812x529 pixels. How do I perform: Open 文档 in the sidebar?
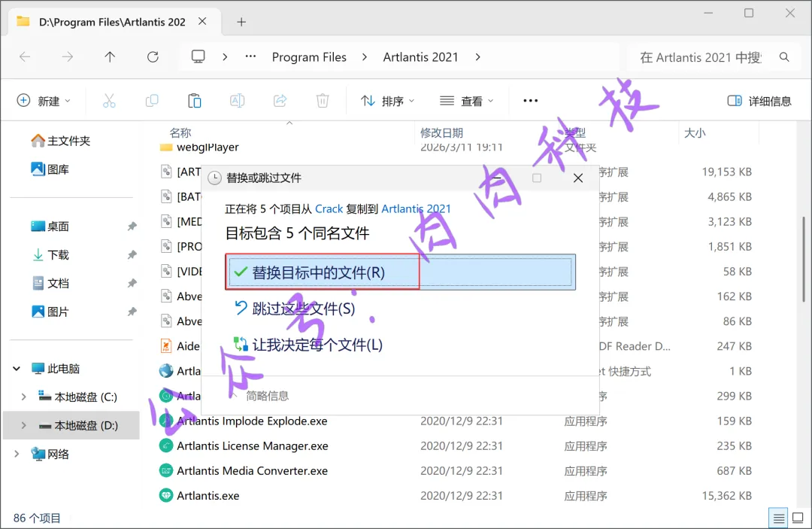point(50,284)
